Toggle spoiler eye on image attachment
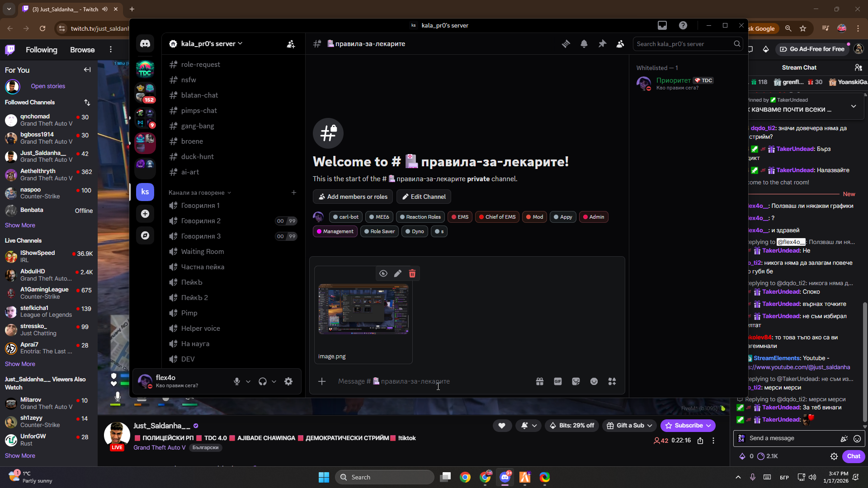 pyautogui.click(x=383, y=273)
